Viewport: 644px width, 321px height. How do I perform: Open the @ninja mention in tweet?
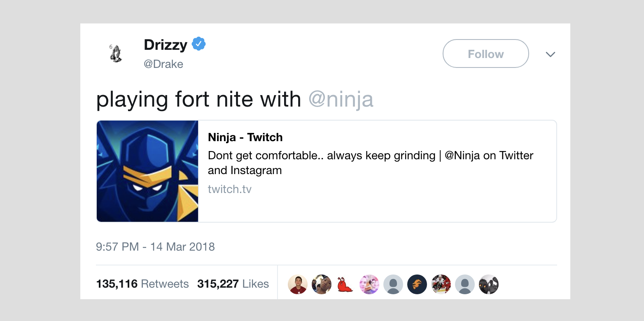point(341,100)
